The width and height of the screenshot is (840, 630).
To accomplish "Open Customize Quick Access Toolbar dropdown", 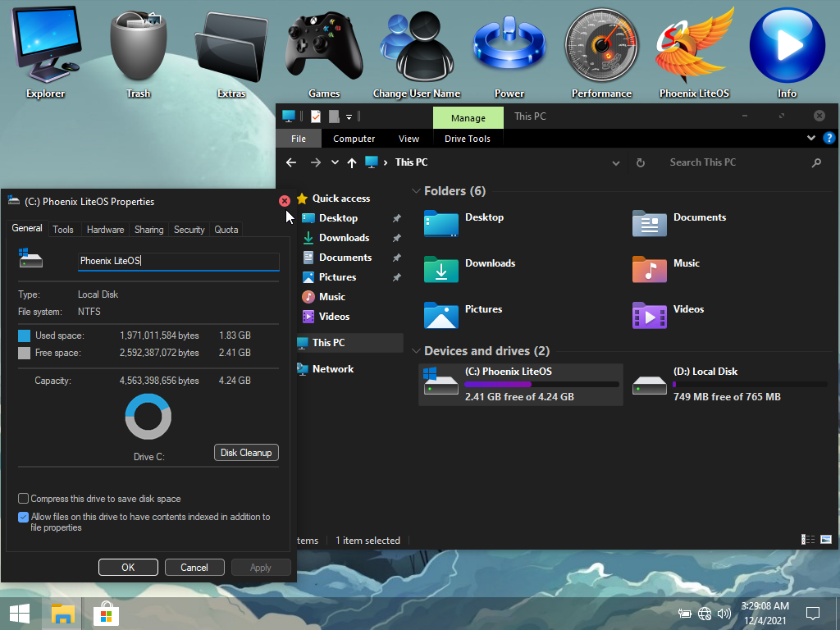I will click(x=349, y=116).
